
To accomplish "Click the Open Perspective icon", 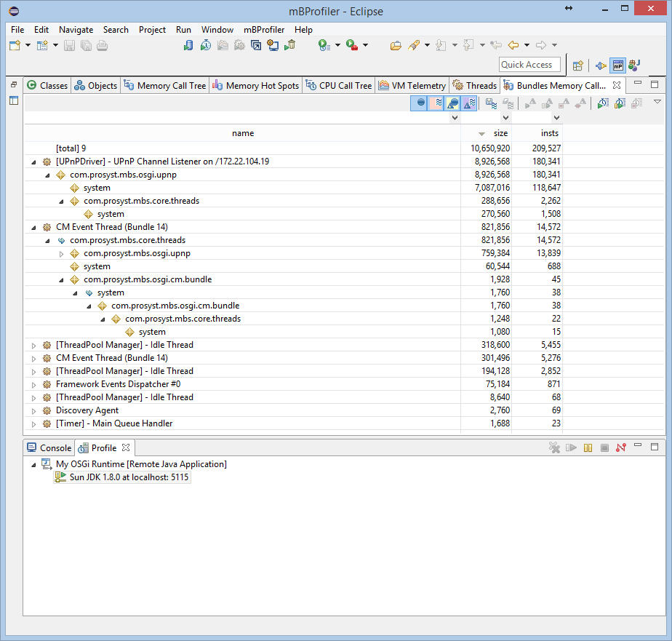I will click(x=578, y=65).
